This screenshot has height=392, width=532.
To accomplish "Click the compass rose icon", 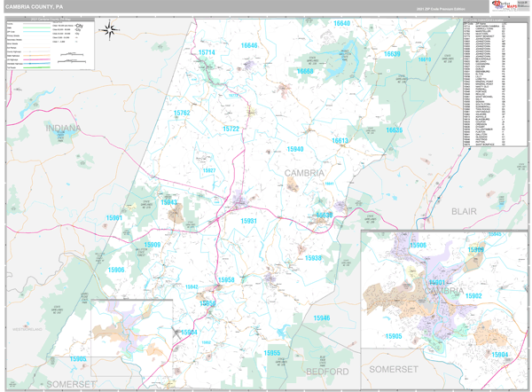I will pos(109,30).
